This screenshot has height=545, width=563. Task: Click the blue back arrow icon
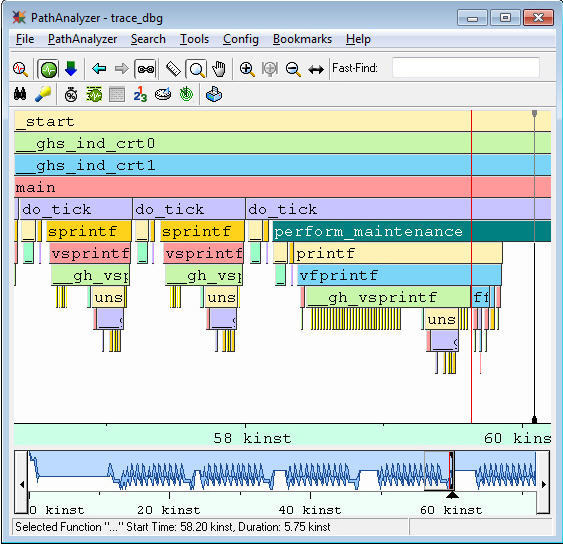click(x=99, y=68)
